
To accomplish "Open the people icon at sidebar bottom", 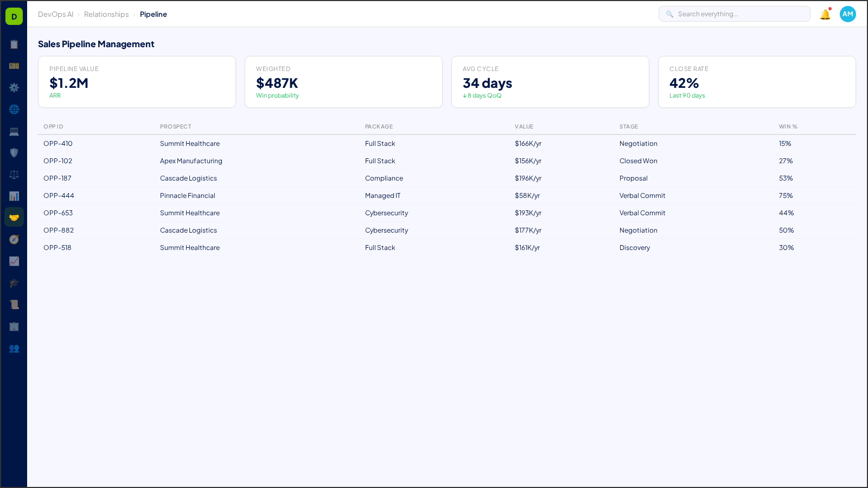I will 14,349.
